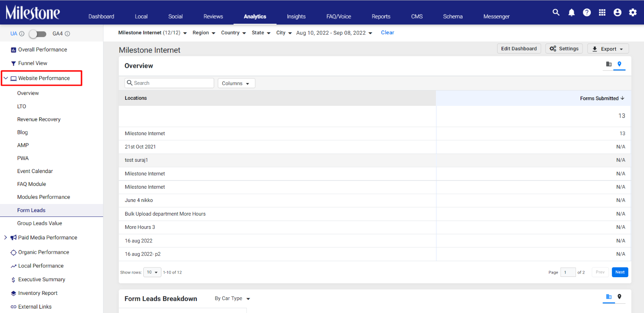Screen dimensions: 644x313
Task: Open the Columns dropdown
Action: [x=236, y=83]
